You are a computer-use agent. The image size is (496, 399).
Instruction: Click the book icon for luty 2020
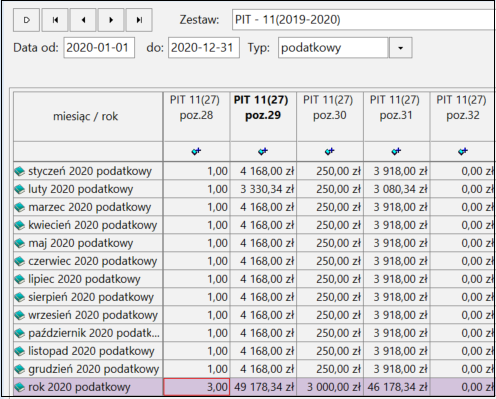tap(20, 189)
